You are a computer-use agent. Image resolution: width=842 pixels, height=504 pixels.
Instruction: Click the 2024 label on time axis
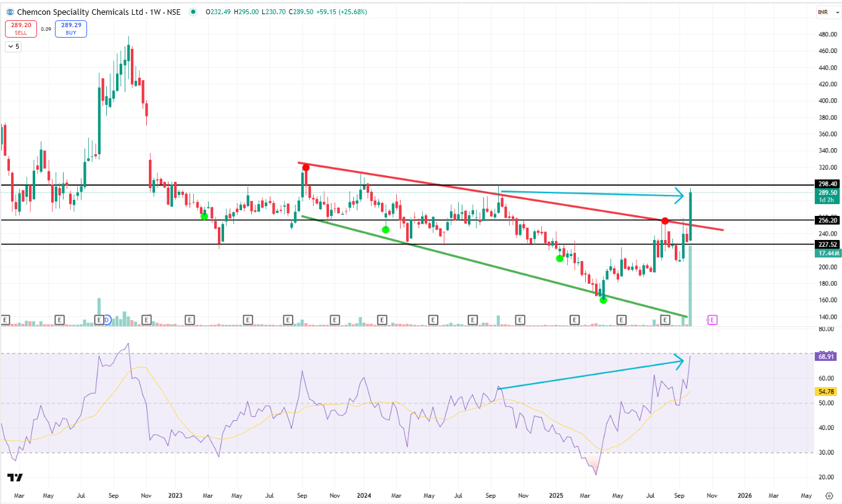pyautogui.click(x=364, y=495)
